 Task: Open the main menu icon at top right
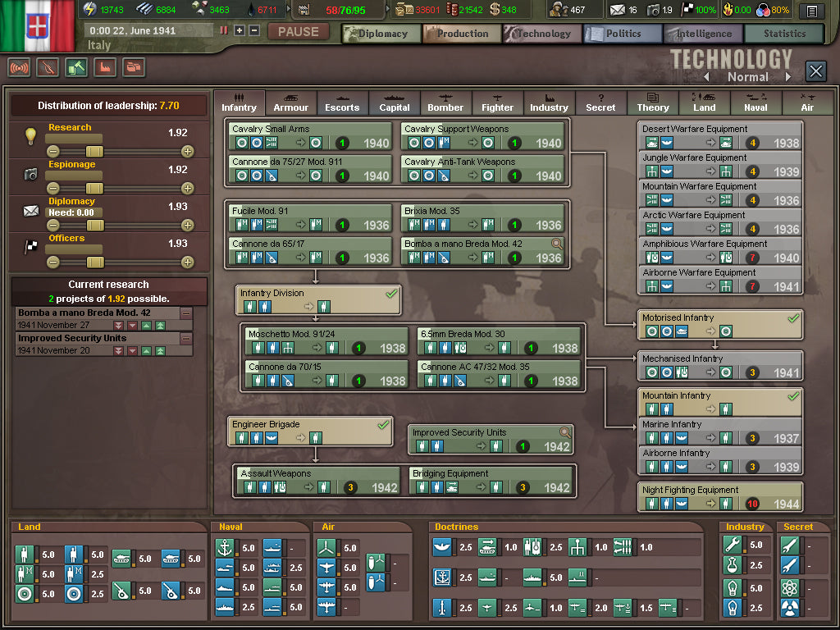click(811, 11)
